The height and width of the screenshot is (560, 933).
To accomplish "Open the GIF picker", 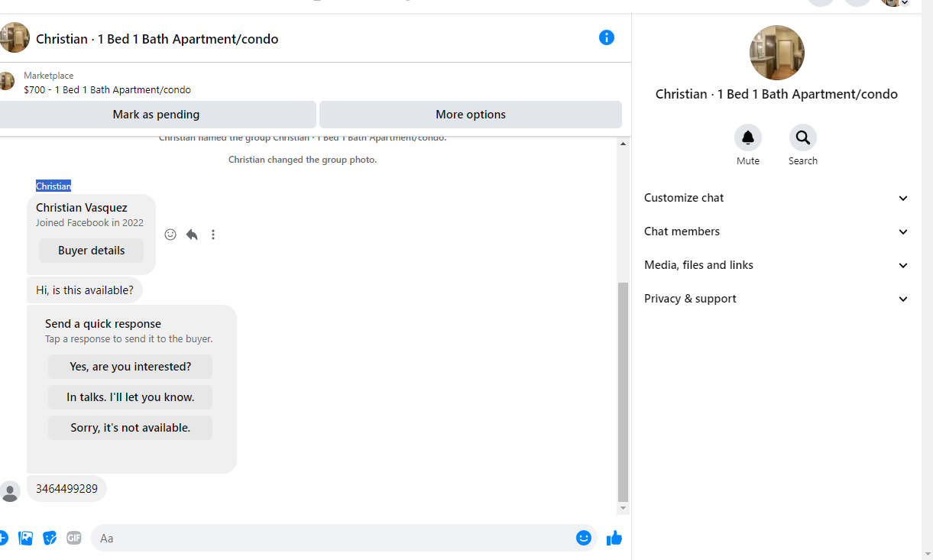I will [x=74, y=538].
